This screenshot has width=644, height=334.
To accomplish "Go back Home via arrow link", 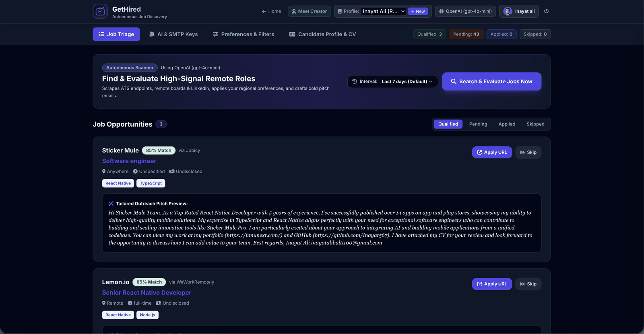I will pos(271,11).
